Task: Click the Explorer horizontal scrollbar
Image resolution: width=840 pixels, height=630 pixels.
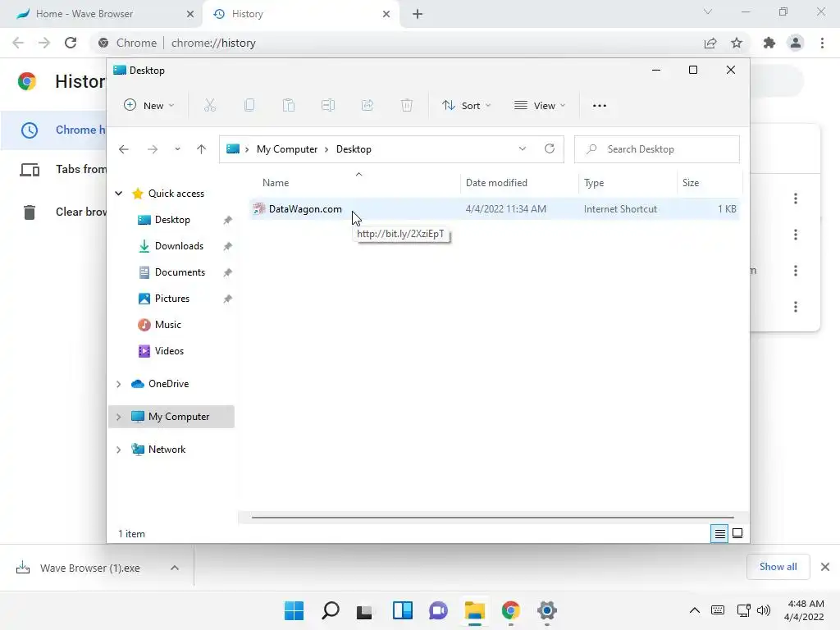Action: (493, 518)
